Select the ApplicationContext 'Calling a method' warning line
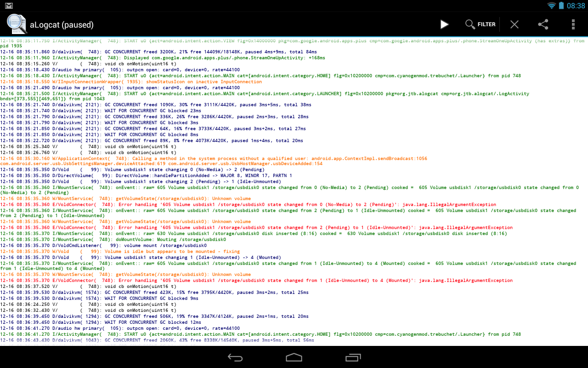The image size is (588, 368). 214,161
